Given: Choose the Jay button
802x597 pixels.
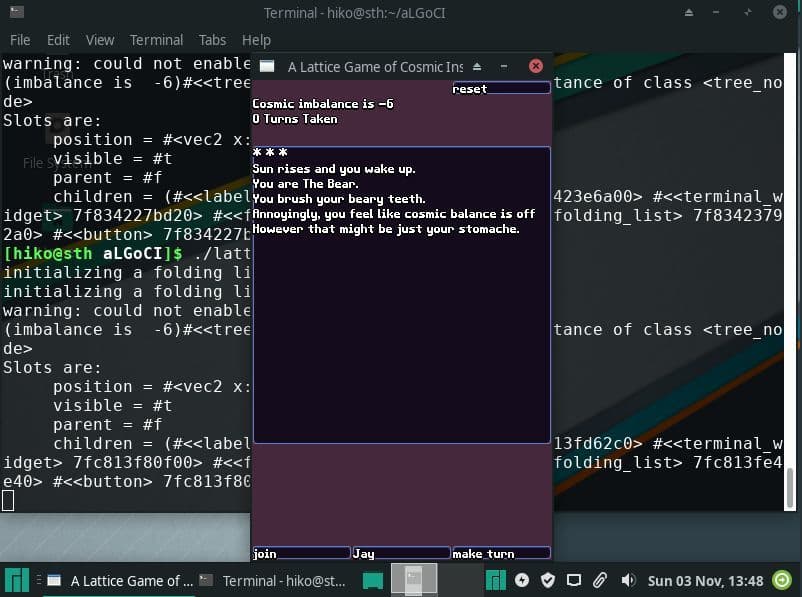Looking at the screenshot, I should 401,553.
